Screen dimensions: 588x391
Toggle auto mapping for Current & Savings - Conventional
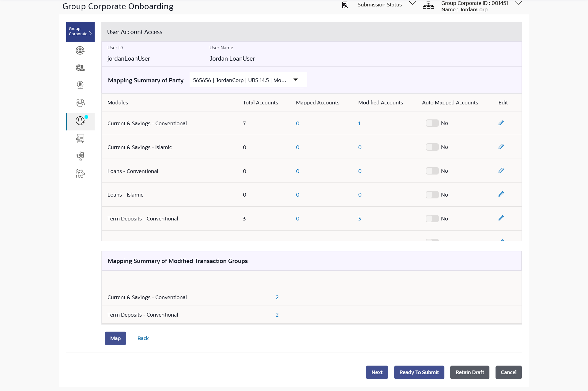point(432,123)
